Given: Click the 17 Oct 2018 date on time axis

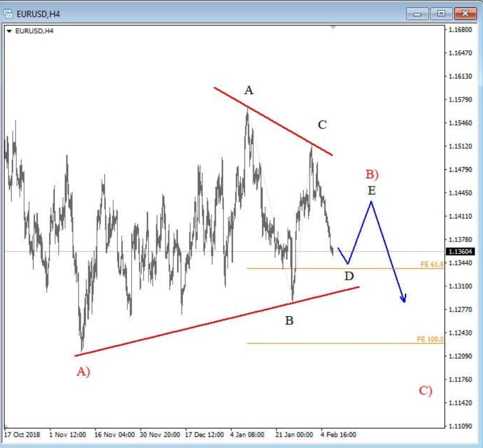Looking at the screenshot, I should pos(22,435).
